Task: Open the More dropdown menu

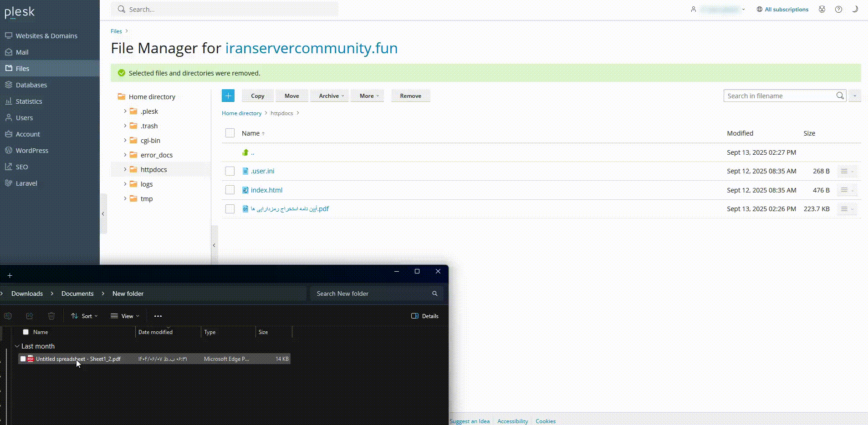Action: coord(368,96)
